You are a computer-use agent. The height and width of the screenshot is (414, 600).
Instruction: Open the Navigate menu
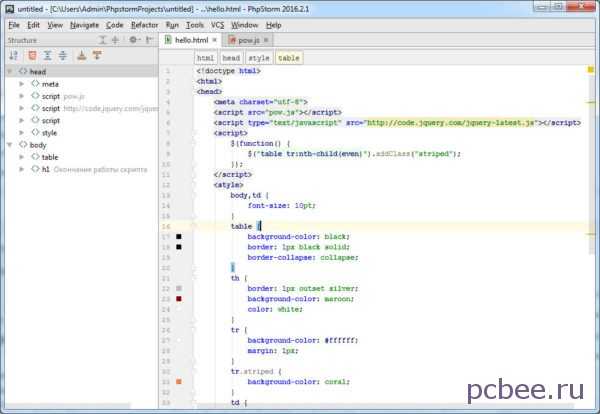point(85,25)
